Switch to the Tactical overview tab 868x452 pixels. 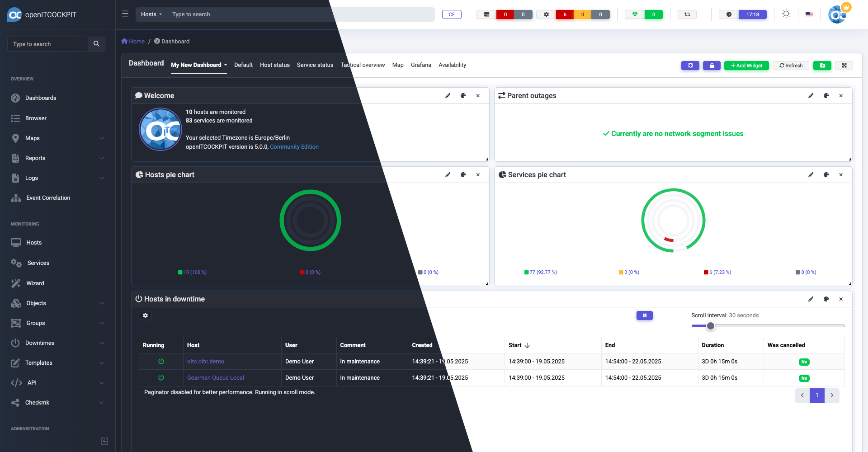coord(363,65)
